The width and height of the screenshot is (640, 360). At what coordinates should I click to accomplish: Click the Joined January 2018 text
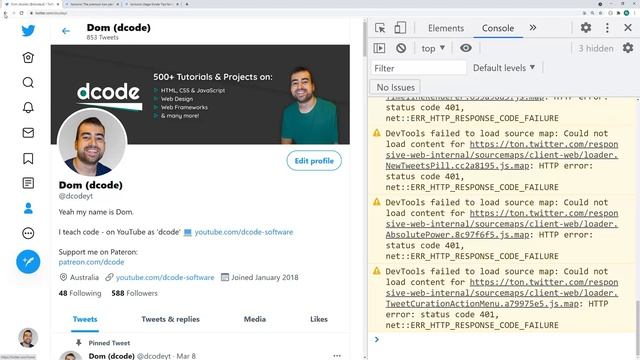click(265, 278)
